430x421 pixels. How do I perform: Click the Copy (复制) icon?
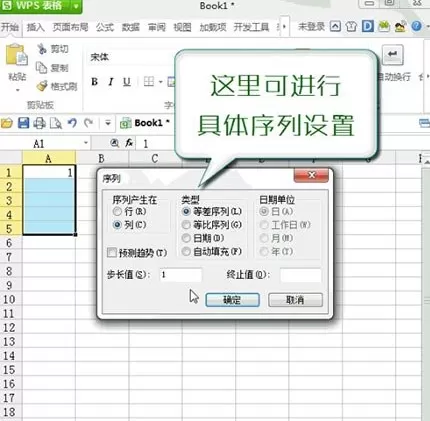[42, 68]
